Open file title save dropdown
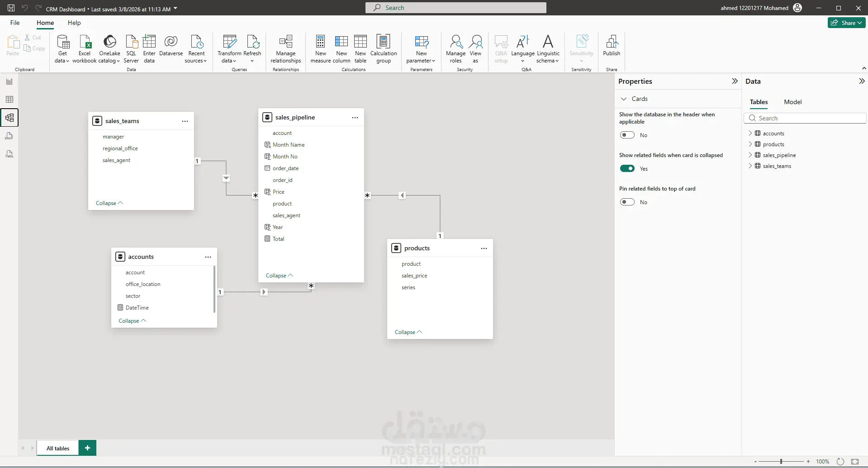This screenshot has height=468, width=868. click(175, 8)
